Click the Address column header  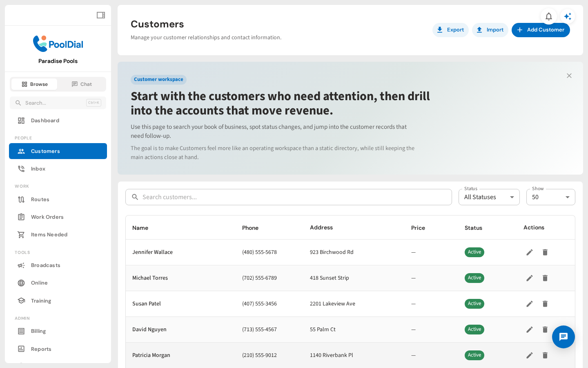[x=321, y=228]
